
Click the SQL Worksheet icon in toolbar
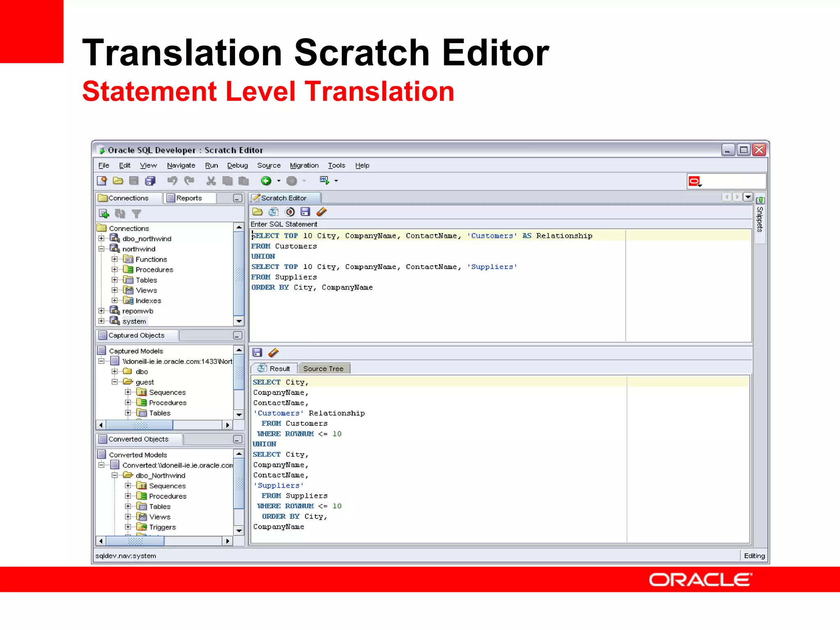[x=324, y=180]
